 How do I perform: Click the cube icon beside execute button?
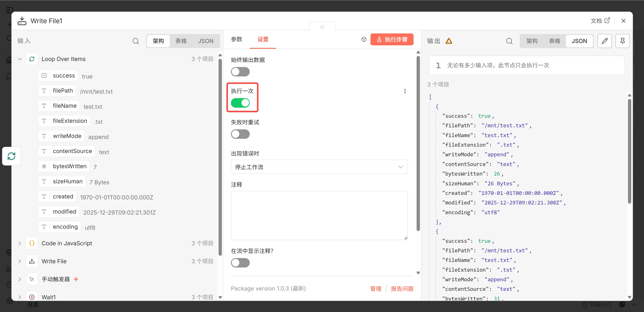[364, 39]
